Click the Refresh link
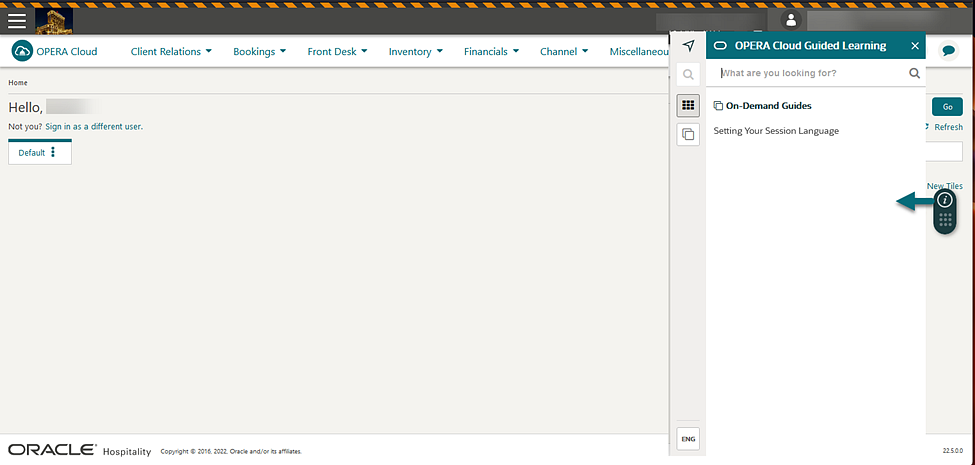Viewport: 975px width, 465px height. tap(948, 127)
